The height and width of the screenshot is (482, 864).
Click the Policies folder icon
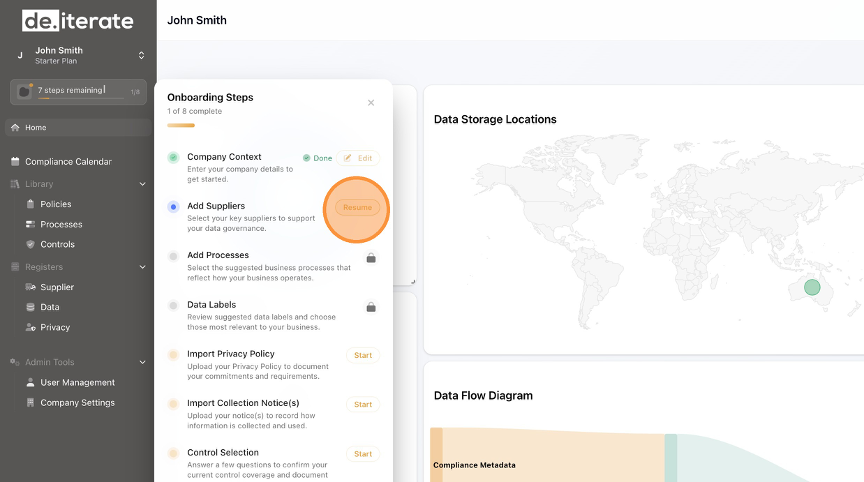30,204
